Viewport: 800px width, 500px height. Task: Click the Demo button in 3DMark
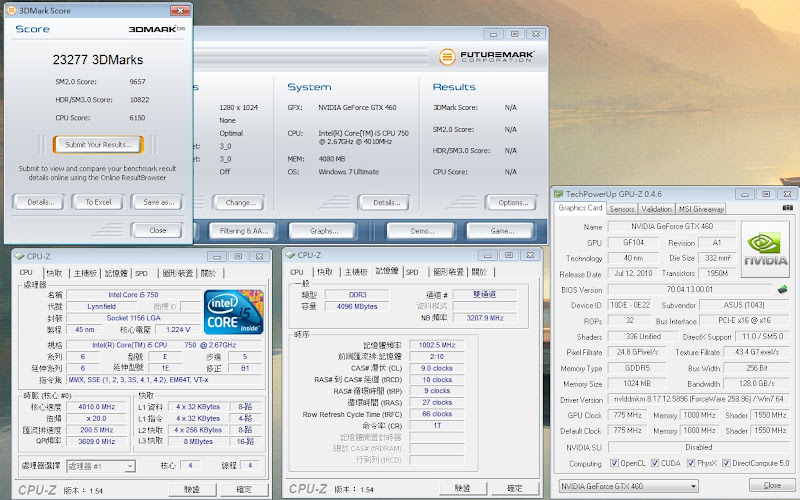click(x=420, y=231)
